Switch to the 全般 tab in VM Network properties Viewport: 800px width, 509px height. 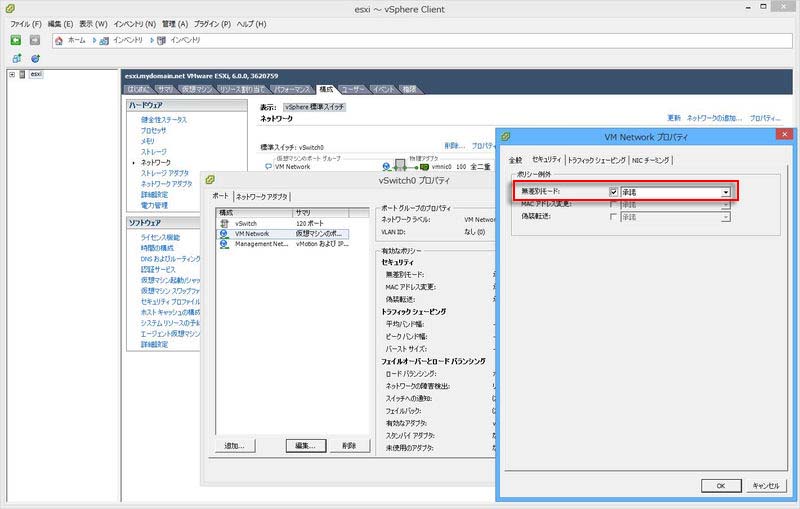[x=515, y=160]
